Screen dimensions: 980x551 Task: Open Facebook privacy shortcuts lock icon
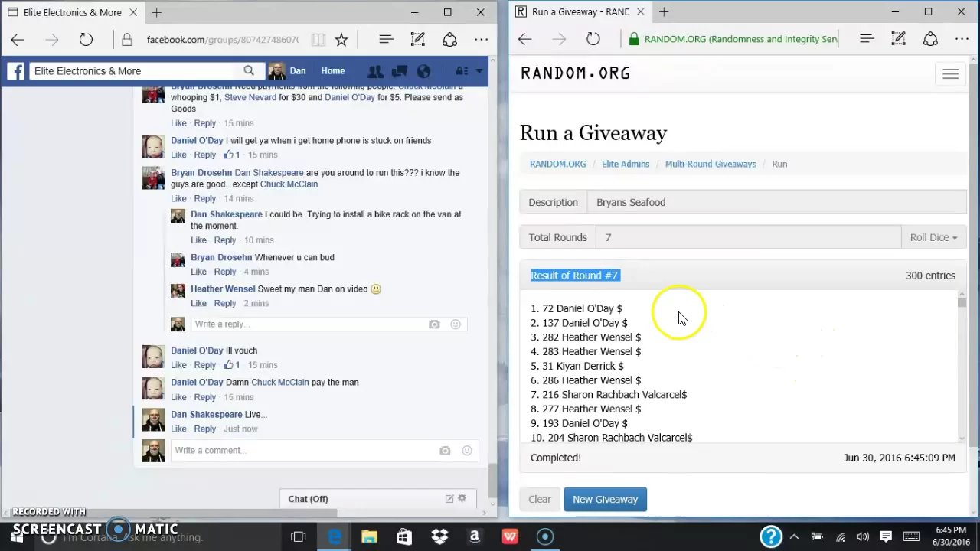tap(462, 71)
